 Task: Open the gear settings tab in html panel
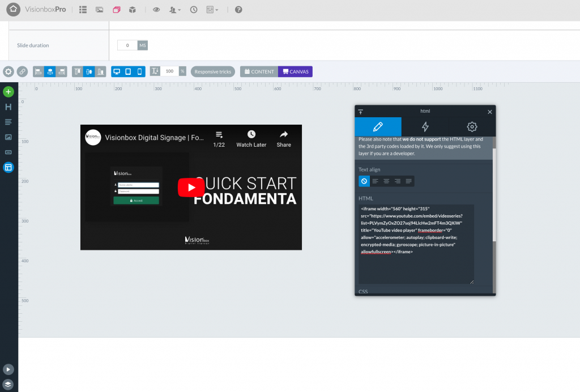pyautogui.click(x=472, y=127)
